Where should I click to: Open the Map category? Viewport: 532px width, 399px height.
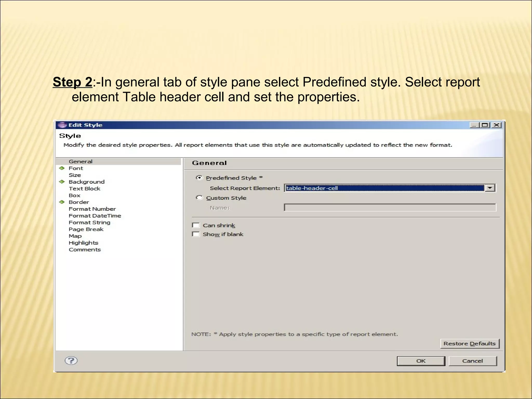[x=75, y=236]
